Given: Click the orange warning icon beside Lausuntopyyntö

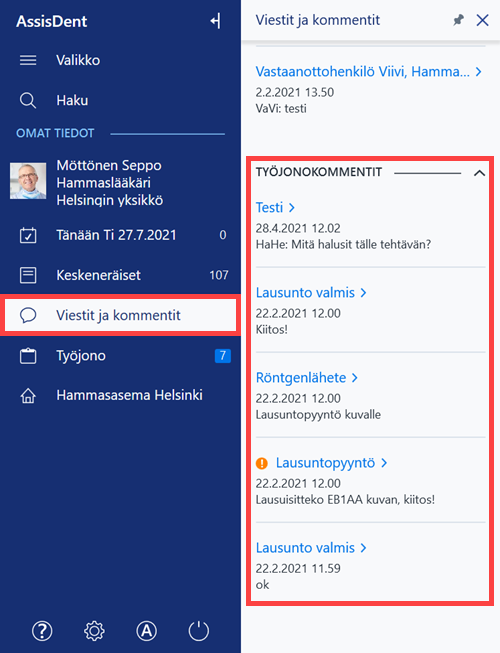Looking at the screenshot, I should (262, 463).
